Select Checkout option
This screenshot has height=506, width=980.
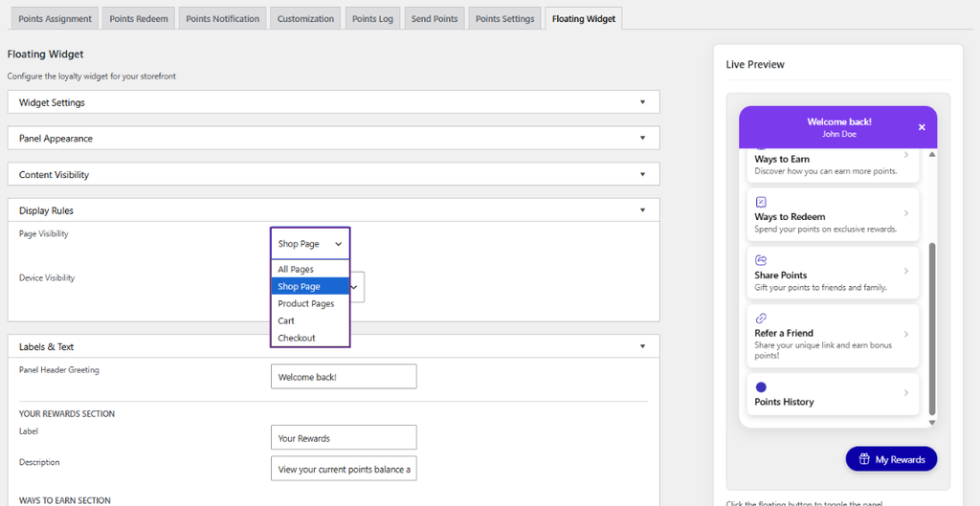pos(310,338)
